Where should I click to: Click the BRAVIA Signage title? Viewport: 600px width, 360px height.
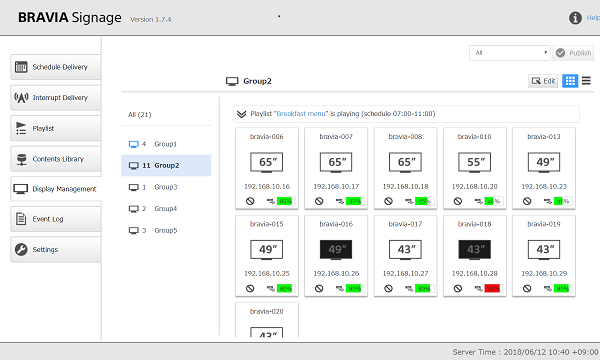pos(70,18)
